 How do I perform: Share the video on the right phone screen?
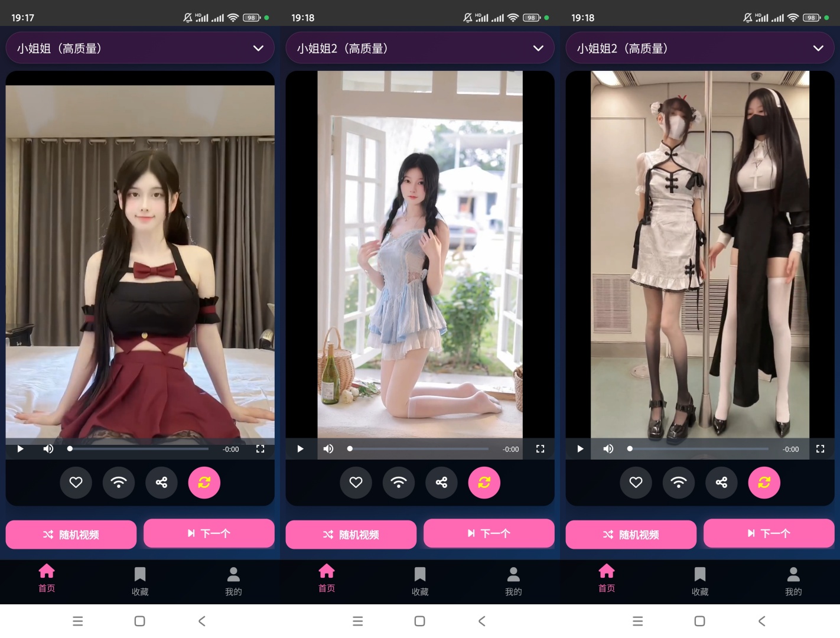point(721,483)
